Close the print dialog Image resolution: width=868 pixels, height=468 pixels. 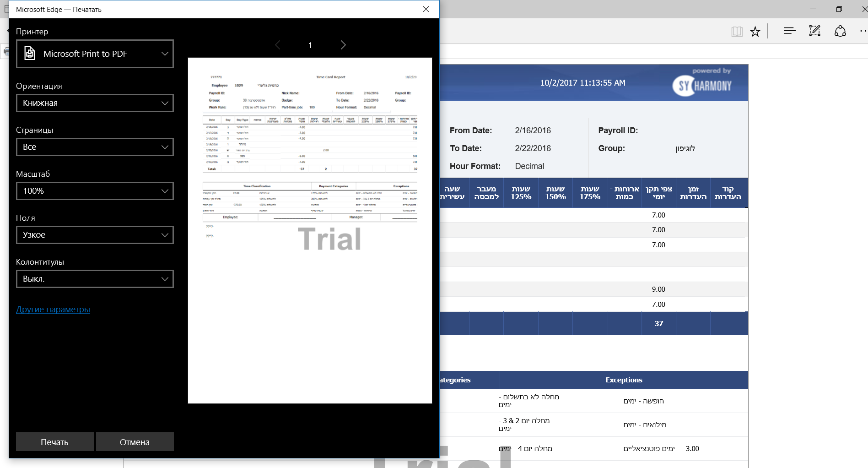click(426, 9)
